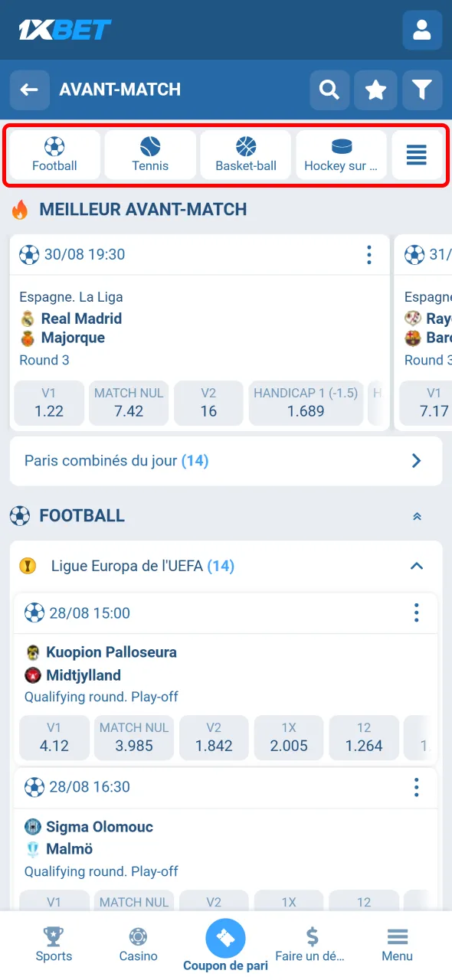Open Paris combinés du jour link
This screenshot has height=980, width=452.
click(x=226, y=460)
